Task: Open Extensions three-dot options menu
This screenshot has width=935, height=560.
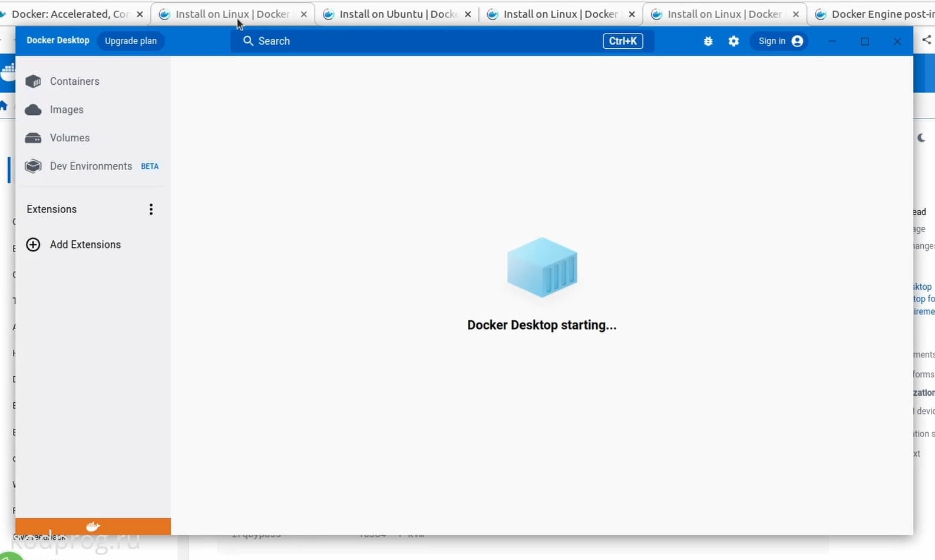Action: click(x=151, y=209)
